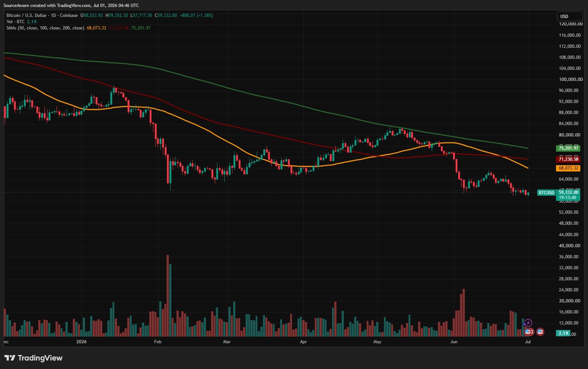Open the rightmost standalone US flag event marker

(540, 332)
